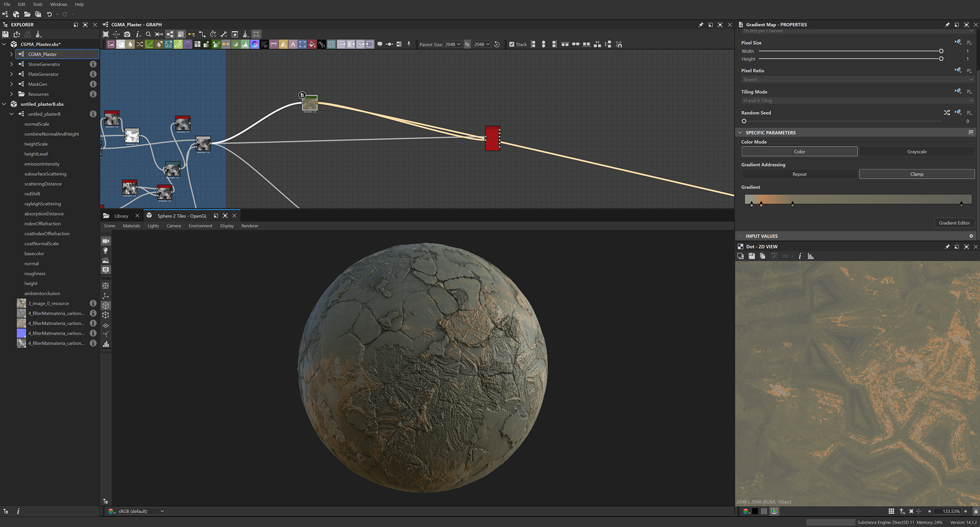Open the Environment menu in 3D view
Viewport: 980px width, 527px height.
[x=200, y=226]
